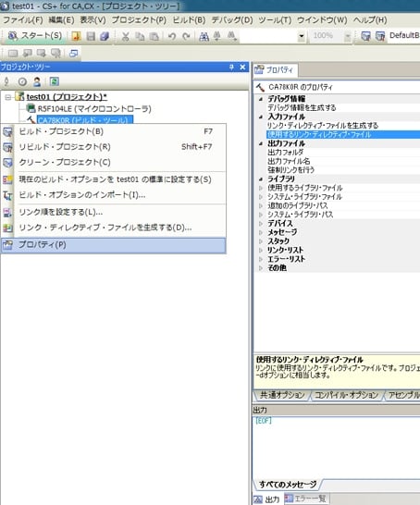Expand the メッセージ category

click(261, 232)
